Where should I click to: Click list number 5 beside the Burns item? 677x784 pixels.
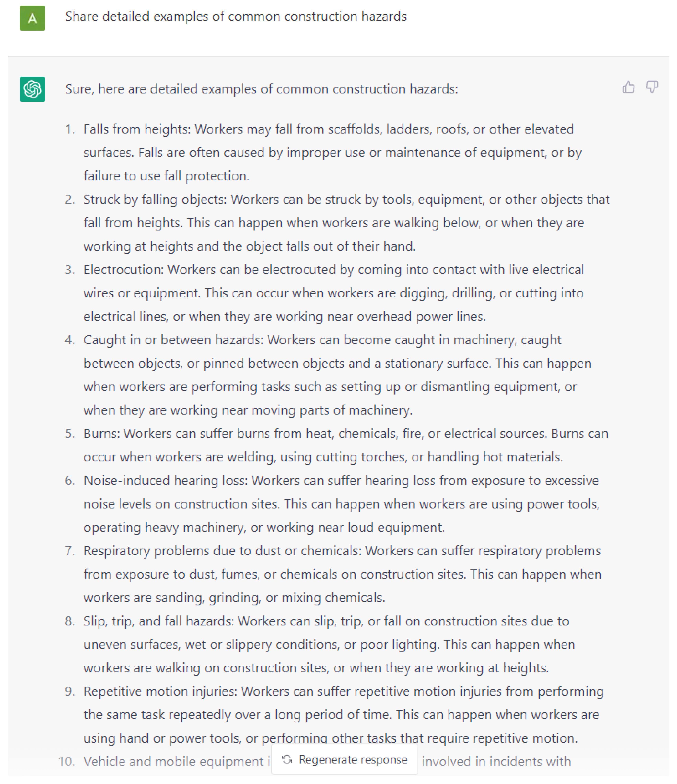pyautogui.click(x=70, y=434)
